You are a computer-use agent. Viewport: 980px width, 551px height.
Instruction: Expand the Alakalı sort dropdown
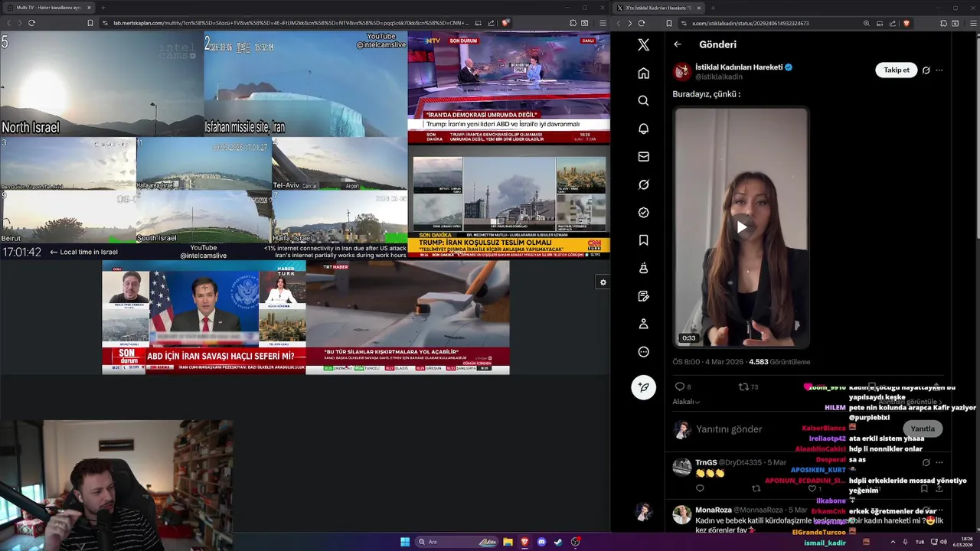686,402
